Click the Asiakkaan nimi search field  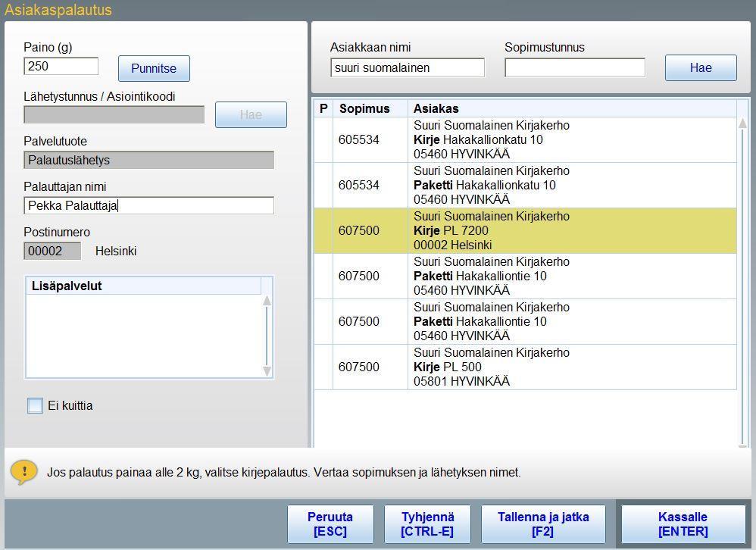408,67
